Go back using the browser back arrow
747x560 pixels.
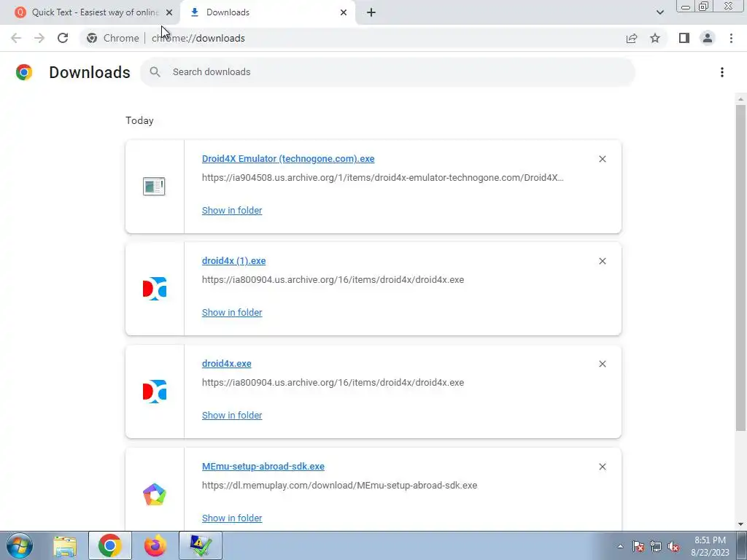[16, 38]
